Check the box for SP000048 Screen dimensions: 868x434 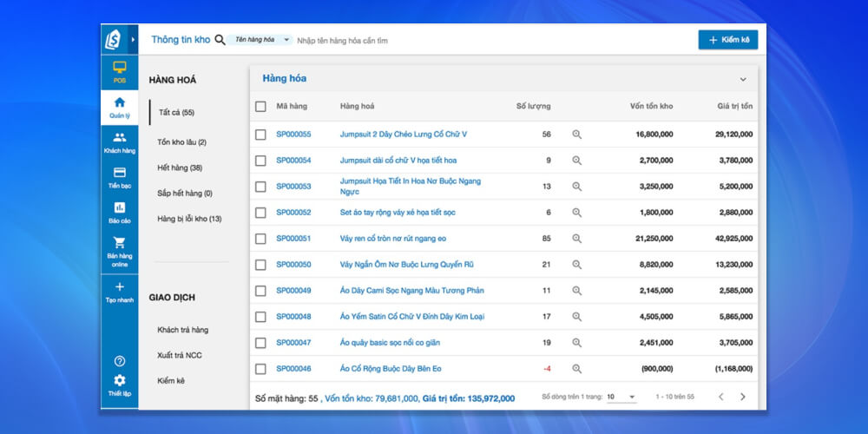[260, 317]
